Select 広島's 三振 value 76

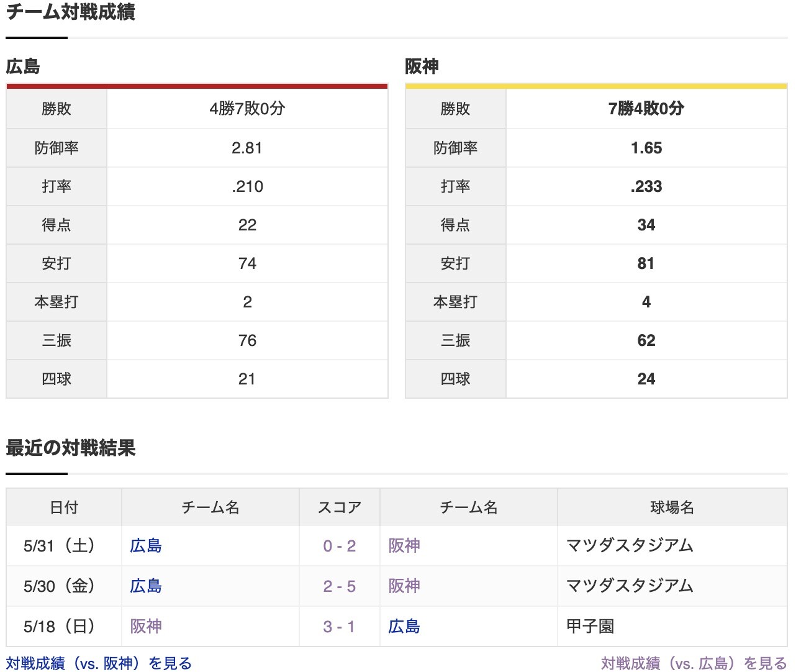point(247,340)
